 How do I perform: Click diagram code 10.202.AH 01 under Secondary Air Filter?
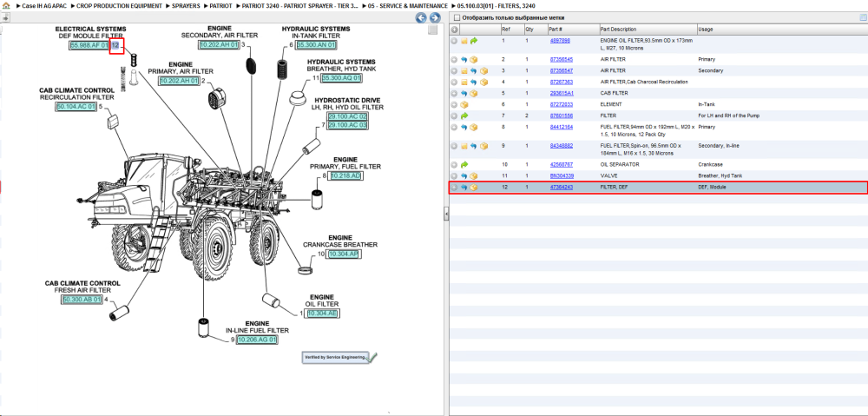(x=220, y=45)
